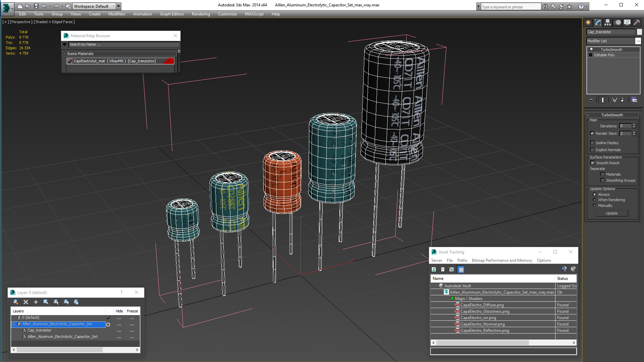Open the Modifiers menu

coord(117,14)
